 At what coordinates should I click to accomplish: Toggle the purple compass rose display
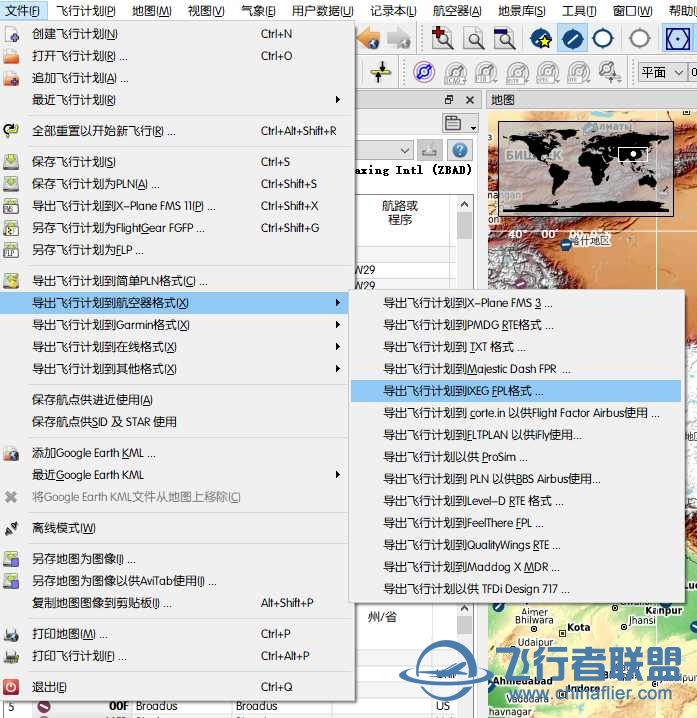[x=424, y=72]
